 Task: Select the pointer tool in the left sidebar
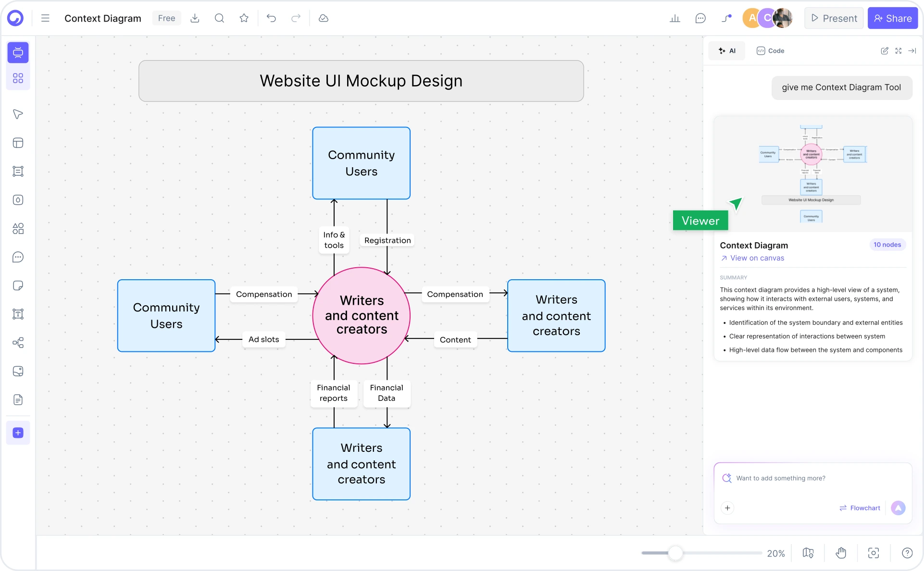click(18, 114)
